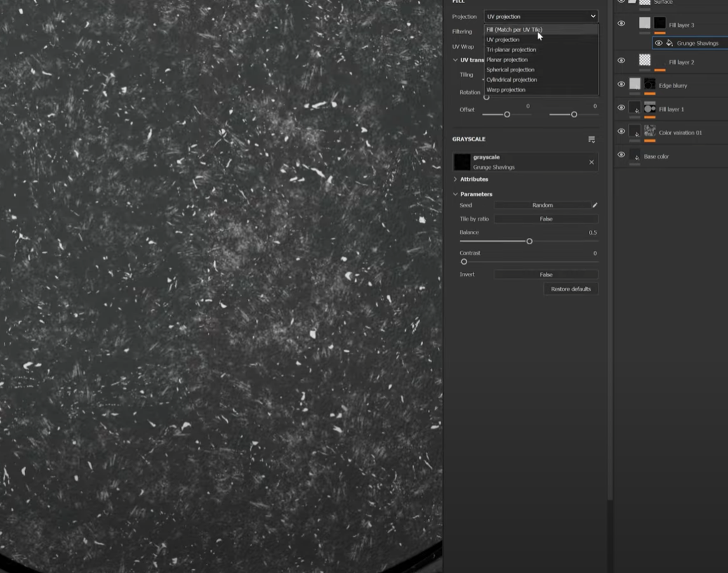The width and height of the screenshot is (728, 573).
Task: Toggle visibility of Edge blurry layer
Action: click(621, 84)
